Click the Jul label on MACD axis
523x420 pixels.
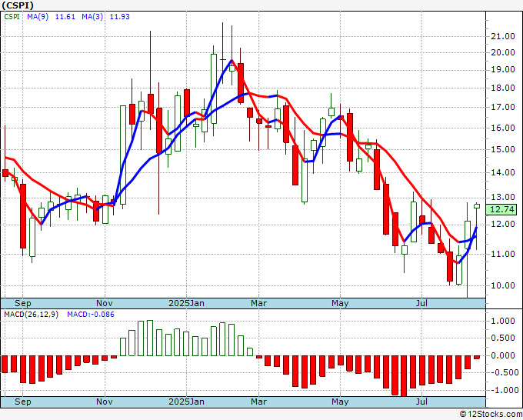pyautogui.click(x=421, y=402)
